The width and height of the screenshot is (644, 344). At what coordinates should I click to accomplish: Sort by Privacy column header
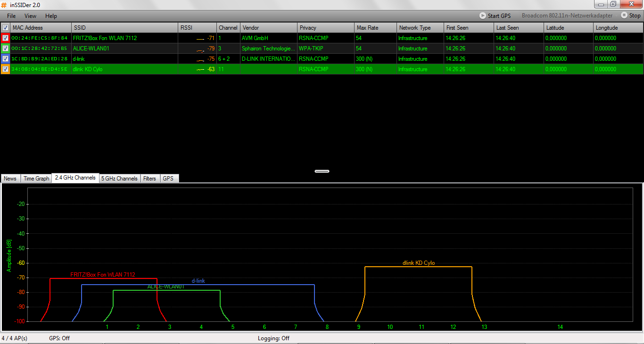[x=326, y=28]
